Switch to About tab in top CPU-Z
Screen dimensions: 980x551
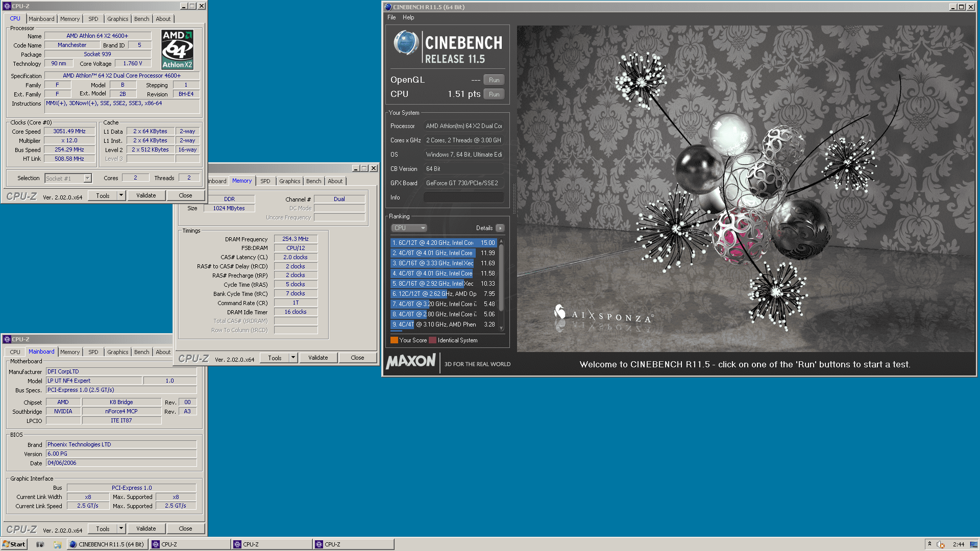point(163,19)
